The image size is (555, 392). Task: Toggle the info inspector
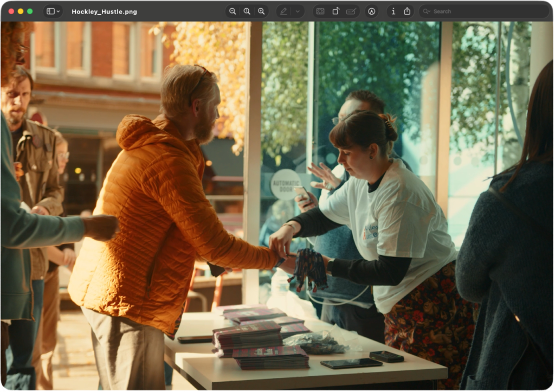(x=393, y=11)
